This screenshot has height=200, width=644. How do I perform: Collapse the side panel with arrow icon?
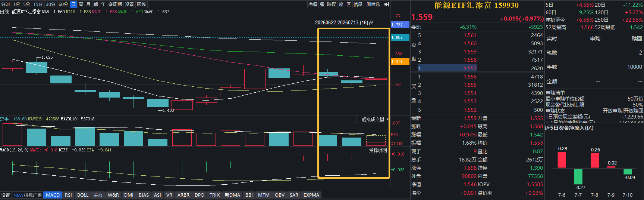[x=387, y=4]
